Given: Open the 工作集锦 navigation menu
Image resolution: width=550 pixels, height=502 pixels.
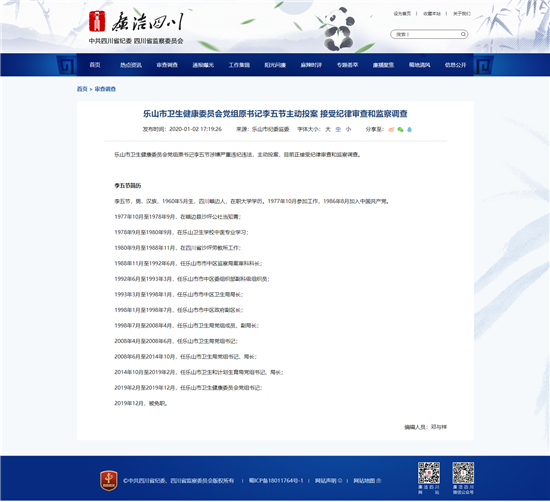Looking at the screenshot, I should click(x=239, y=65).
